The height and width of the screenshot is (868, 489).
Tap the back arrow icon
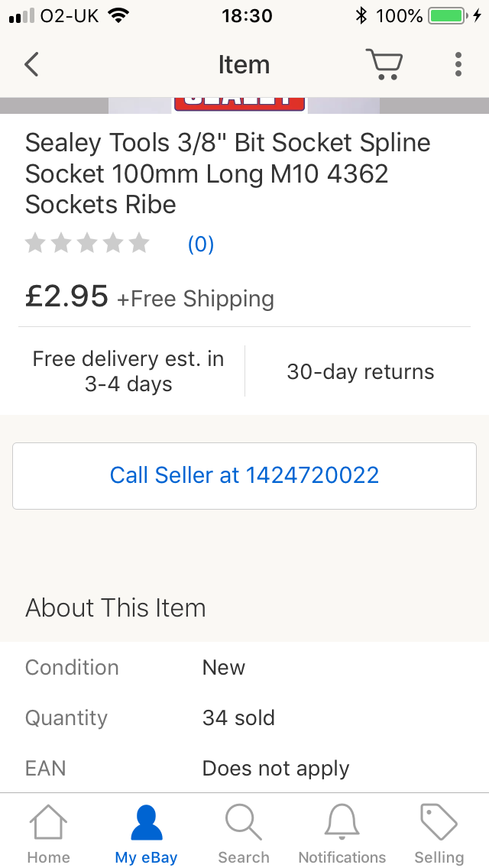click(31, 64)
